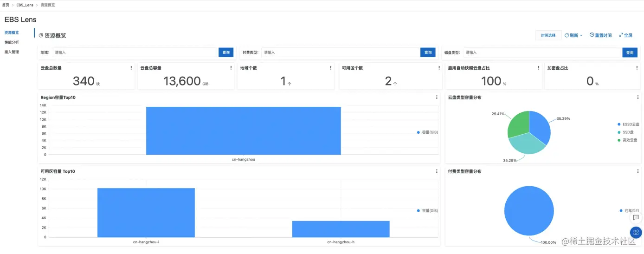Viewport: 644px width, 254px height.
Task: Go to 首页 in the breadcrumb
Action: coord(6,5)
